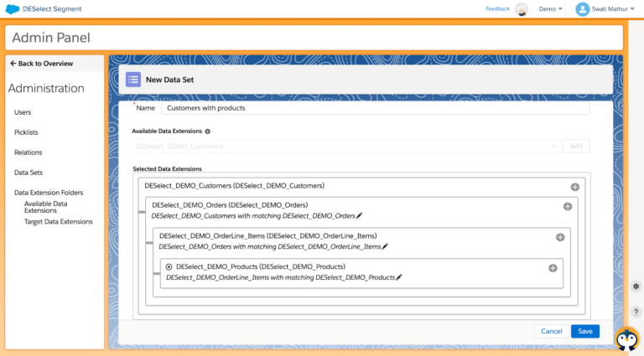
Task: Go to Picklists in the sidebar
Action: 26,132
